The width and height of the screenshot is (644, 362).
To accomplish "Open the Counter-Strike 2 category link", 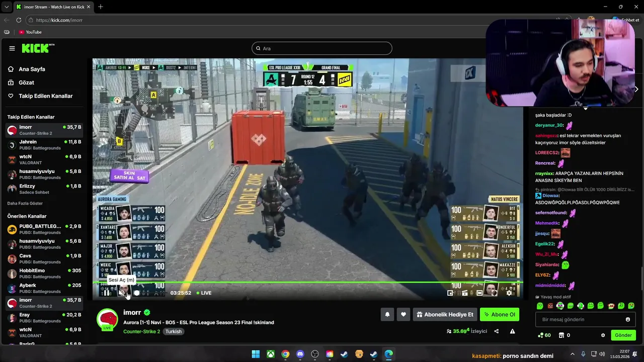I will [141, 331].
